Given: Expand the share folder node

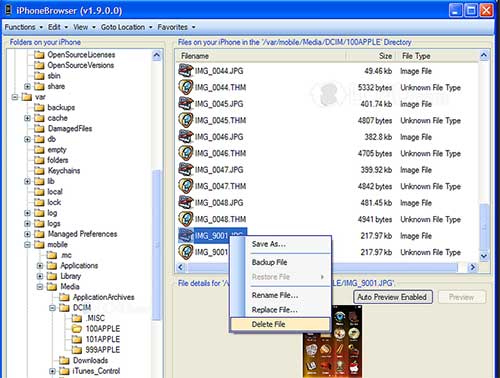Looking at the screenshot, I should 27,86.
